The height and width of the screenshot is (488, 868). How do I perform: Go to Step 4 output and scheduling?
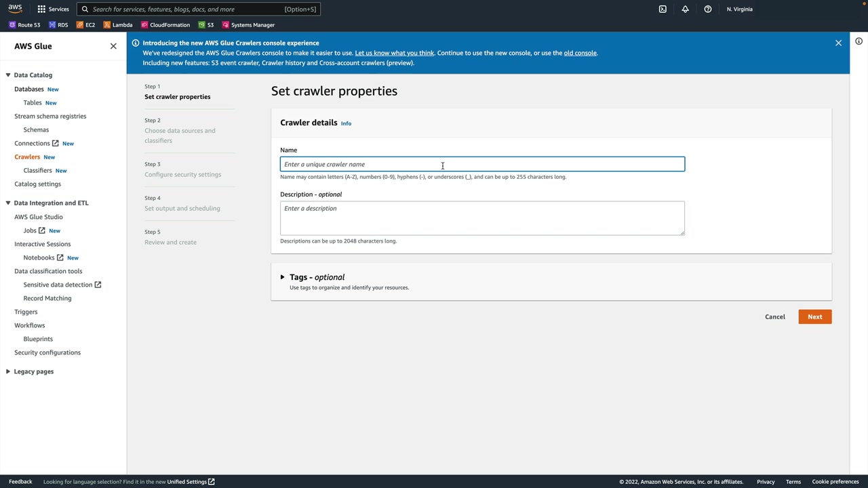182,209
